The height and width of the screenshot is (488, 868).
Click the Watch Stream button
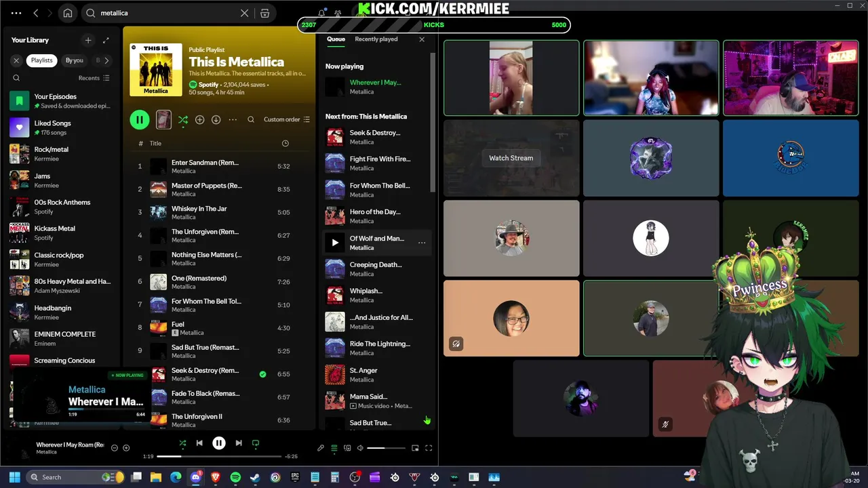click(x=511, y=158)
